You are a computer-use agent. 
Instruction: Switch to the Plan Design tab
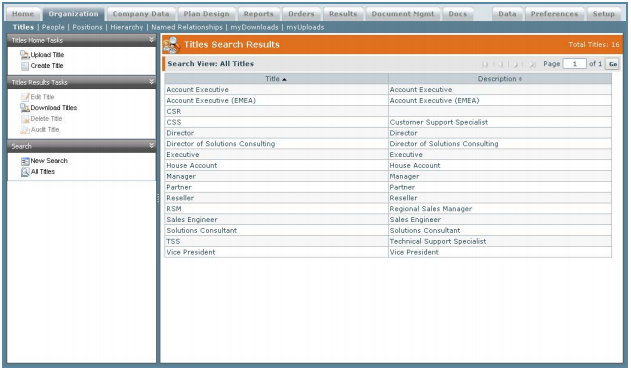pos(206,14)
